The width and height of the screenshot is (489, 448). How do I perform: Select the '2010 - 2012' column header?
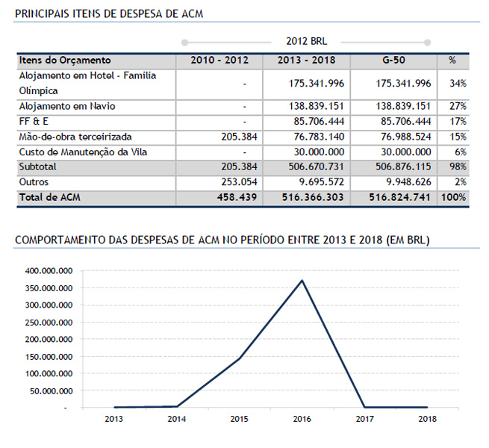point(219,60)
